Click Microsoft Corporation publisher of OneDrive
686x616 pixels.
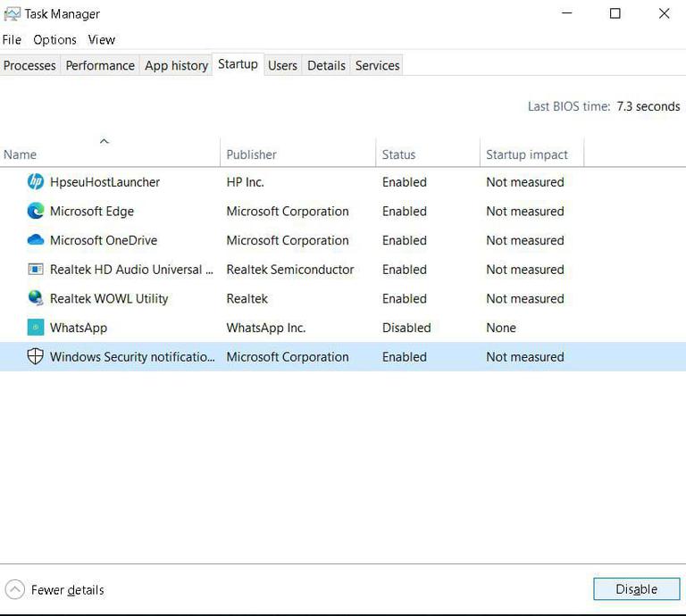pyautogui.click(x=288, y=240)
